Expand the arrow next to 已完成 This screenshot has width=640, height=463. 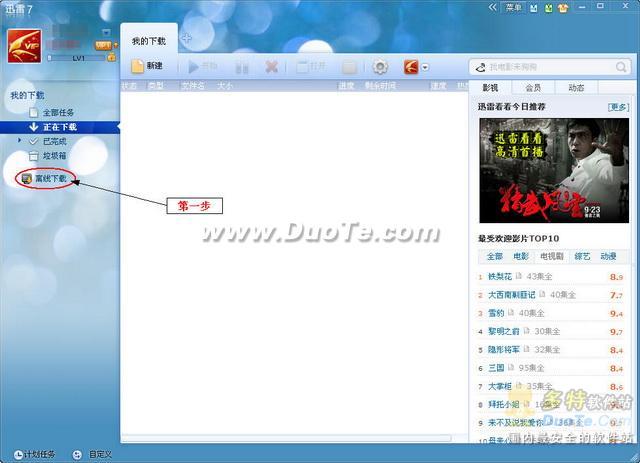tap(19, 141)
